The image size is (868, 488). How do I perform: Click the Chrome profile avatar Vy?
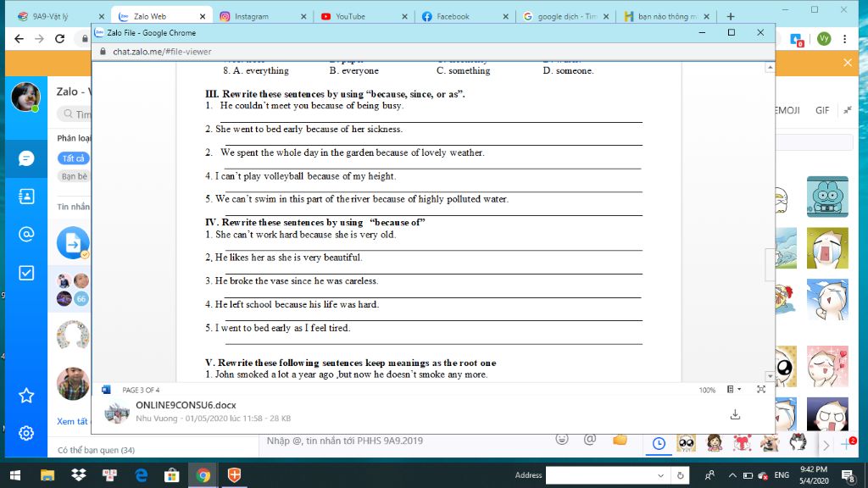824,39
